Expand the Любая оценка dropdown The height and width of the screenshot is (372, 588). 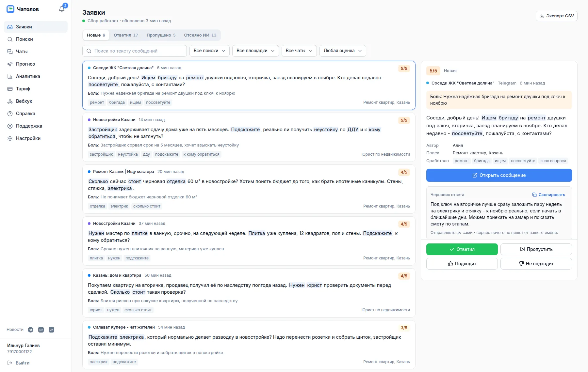(x=343, y=51)
